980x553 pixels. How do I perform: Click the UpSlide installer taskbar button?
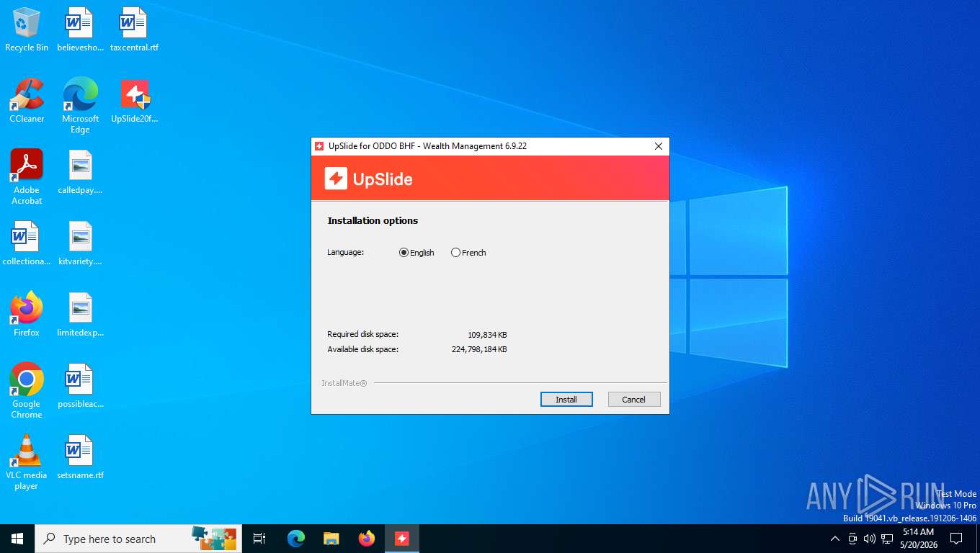click(x=402, y=539)
